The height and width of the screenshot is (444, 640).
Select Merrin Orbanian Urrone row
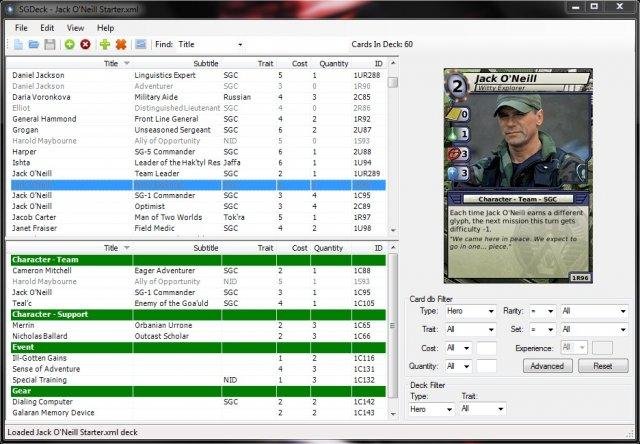pyautogui.click(x=198, y=325)
